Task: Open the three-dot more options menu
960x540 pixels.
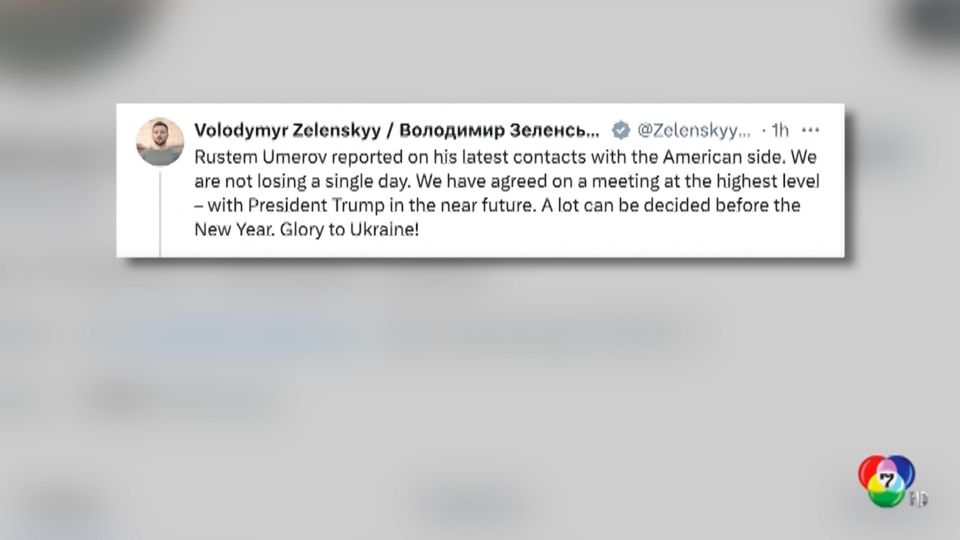Action: (x=811, y=131)
